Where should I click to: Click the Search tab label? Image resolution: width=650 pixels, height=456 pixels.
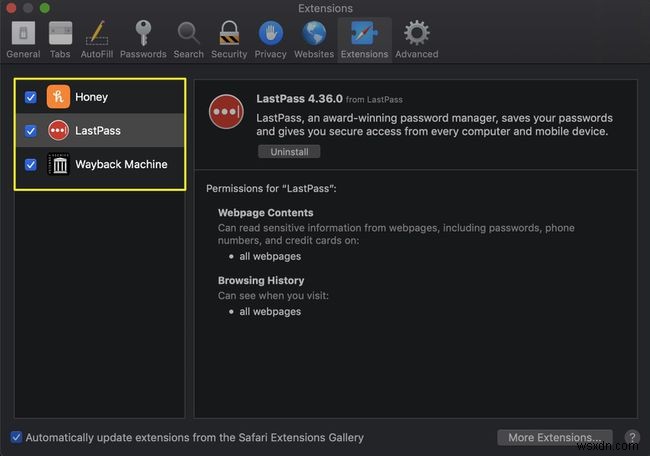(x=189, y=54)
